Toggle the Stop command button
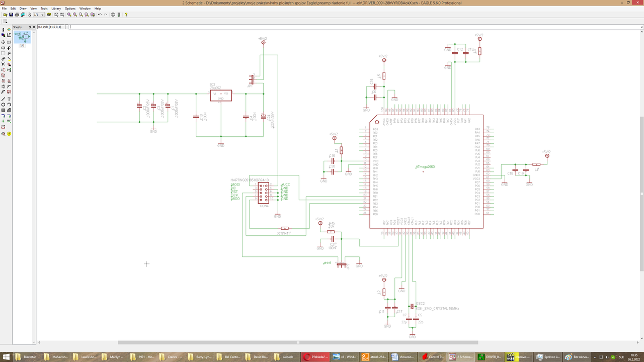644x362 pixels. [x=113, y=15]
